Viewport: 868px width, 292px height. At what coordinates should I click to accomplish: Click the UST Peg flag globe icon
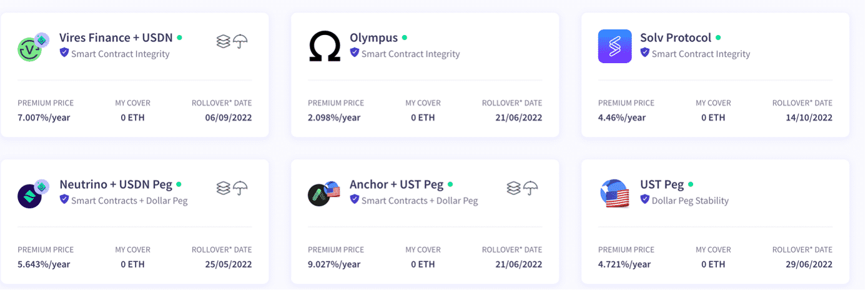click(x=614, y=193)
